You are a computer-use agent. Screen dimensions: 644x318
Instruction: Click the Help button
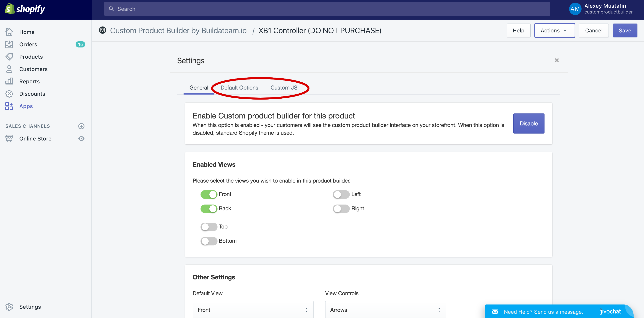tap(518, 30)
